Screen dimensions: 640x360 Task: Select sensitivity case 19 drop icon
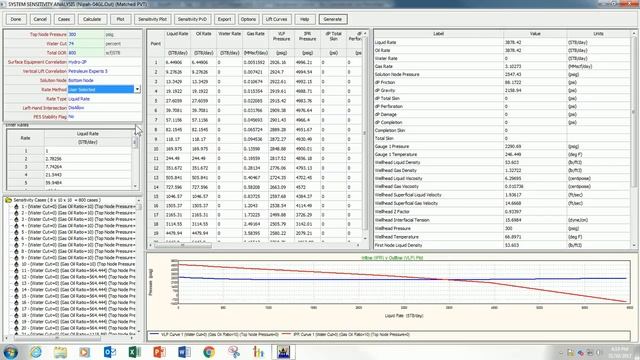16,322
